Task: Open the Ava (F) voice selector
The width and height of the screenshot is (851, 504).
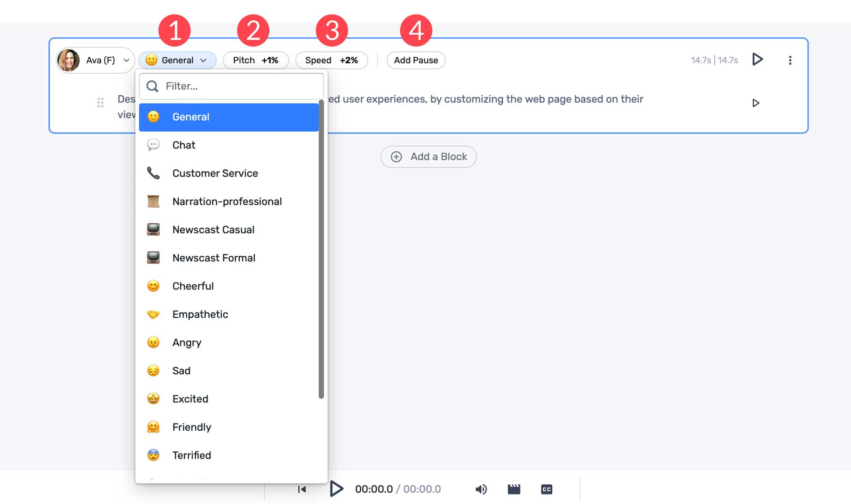Action: (95, 60)
